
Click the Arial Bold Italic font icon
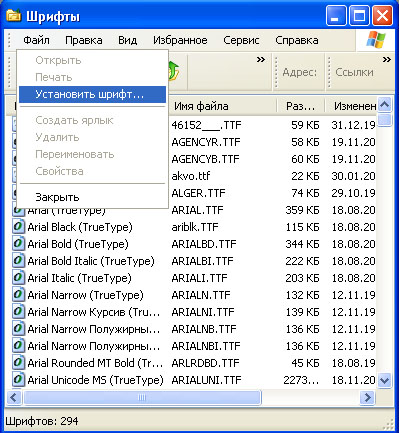(18, 261)
